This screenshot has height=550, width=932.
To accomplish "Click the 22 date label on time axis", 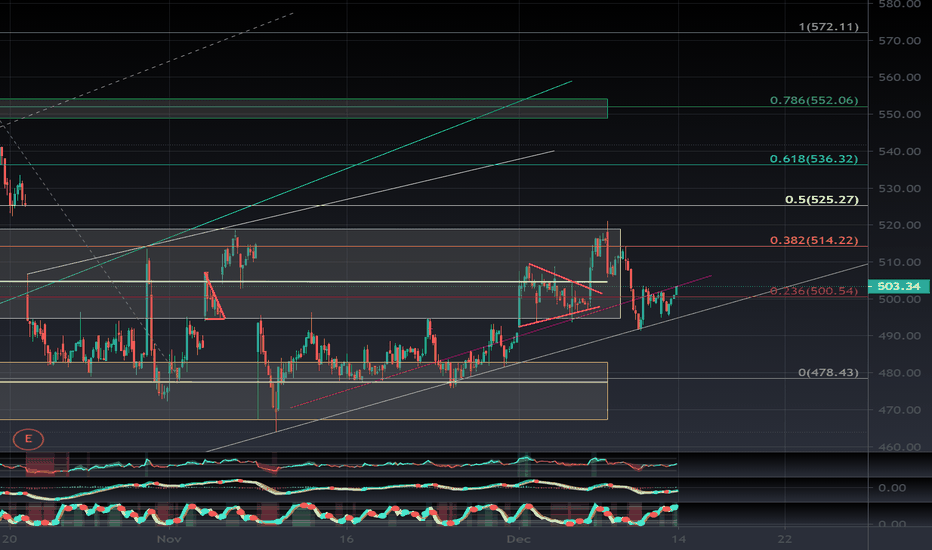I will pyautogui.click(x=785, y=539).
